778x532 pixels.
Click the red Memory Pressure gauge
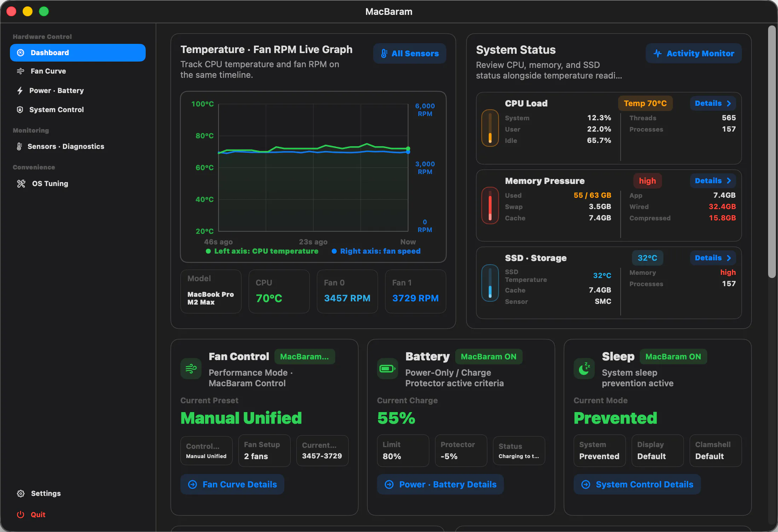(490, 206)
